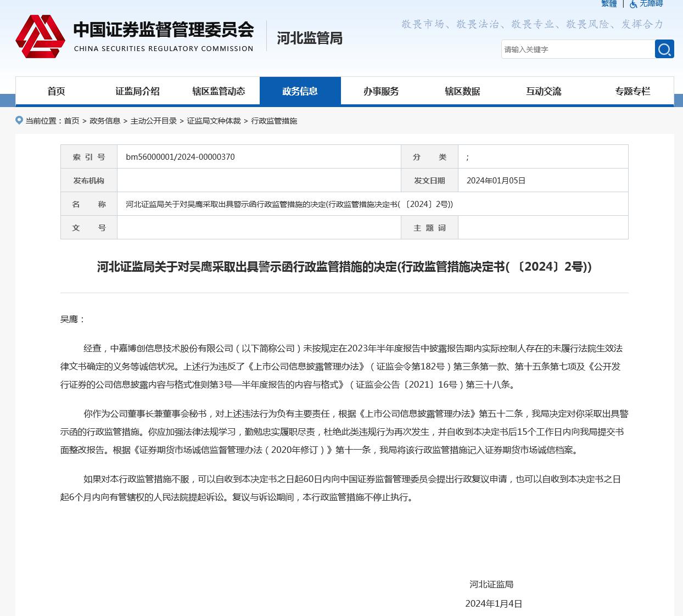Click the blue search magnifier button

(x=664, y=49)
